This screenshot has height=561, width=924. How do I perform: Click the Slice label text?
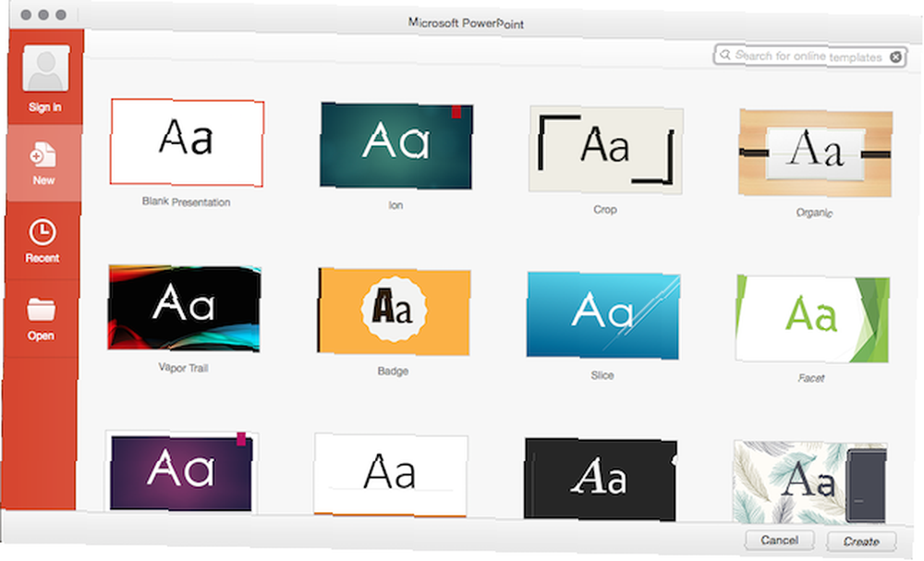(602, 375)
